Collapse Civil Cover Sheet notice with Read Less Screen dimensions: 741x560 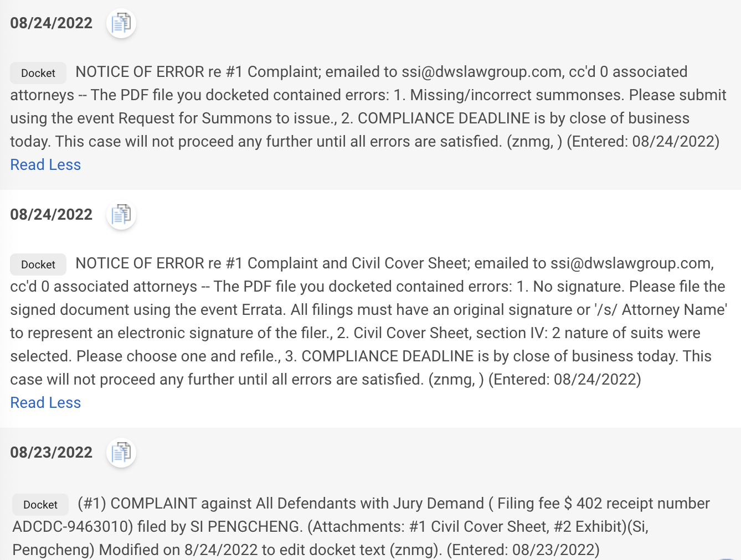pos(45,403)
